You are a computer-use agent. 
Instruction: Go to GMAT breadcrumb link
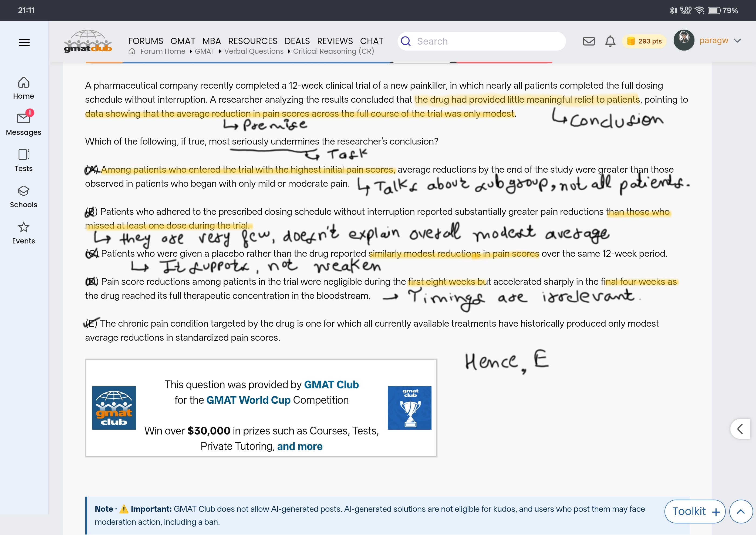pos(204,51)
